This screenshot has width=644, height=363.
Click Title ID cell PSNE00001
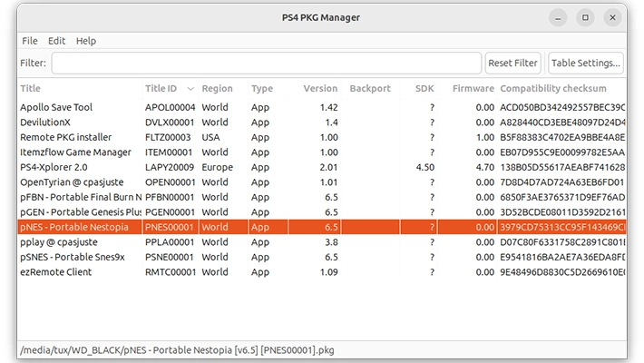169,257
